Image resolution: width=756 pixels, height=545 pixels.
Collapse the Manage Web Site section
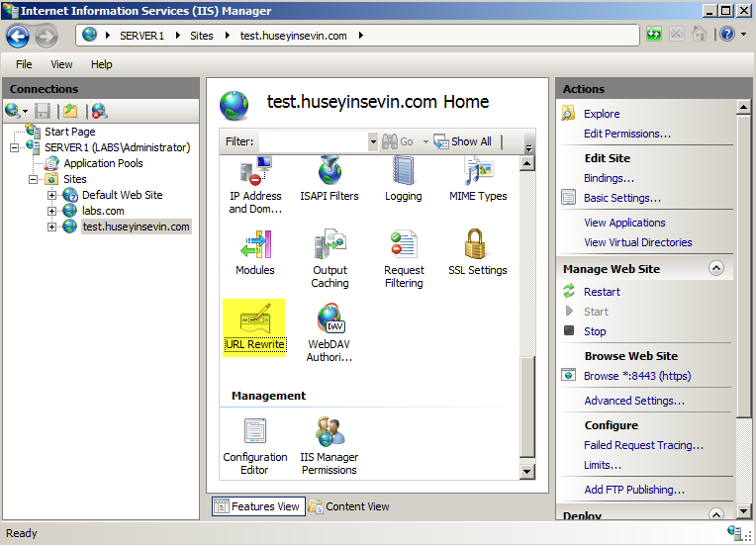click(x=716, y=268)
